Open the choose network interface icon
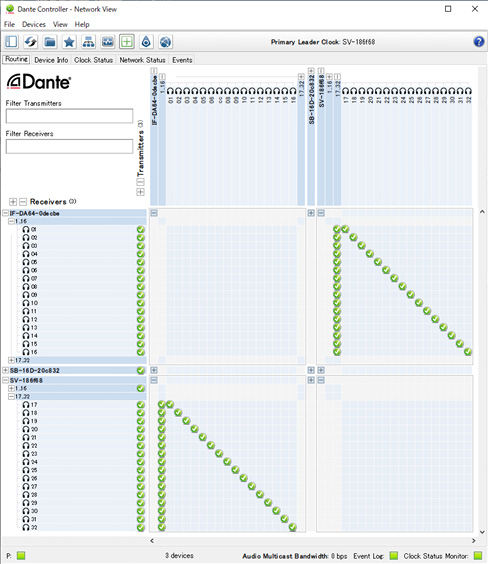Image resolution: width=488 pixels, height=564 pixels. coord(88,42)
